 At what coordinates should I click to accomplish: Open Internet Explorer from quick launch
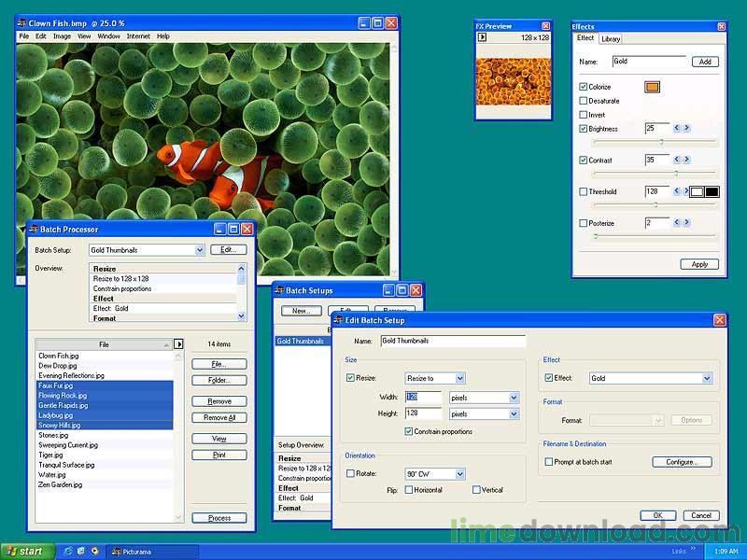pyautogui.click(x=67, y=552)
